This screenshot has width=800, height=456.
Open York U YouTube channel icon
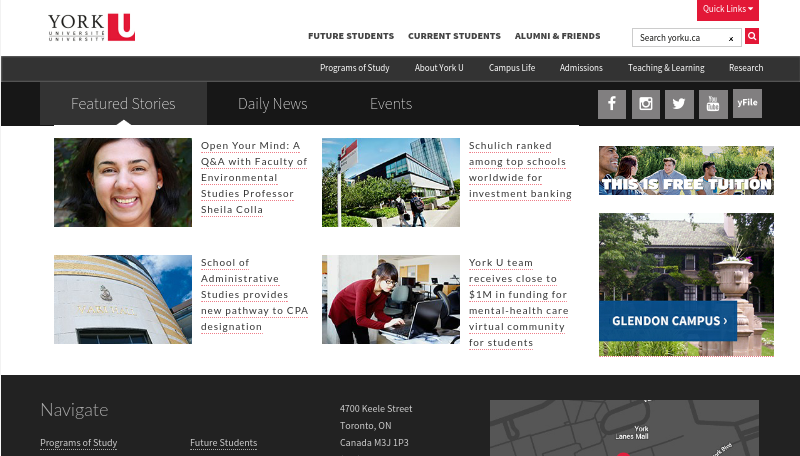pos(713,104)
